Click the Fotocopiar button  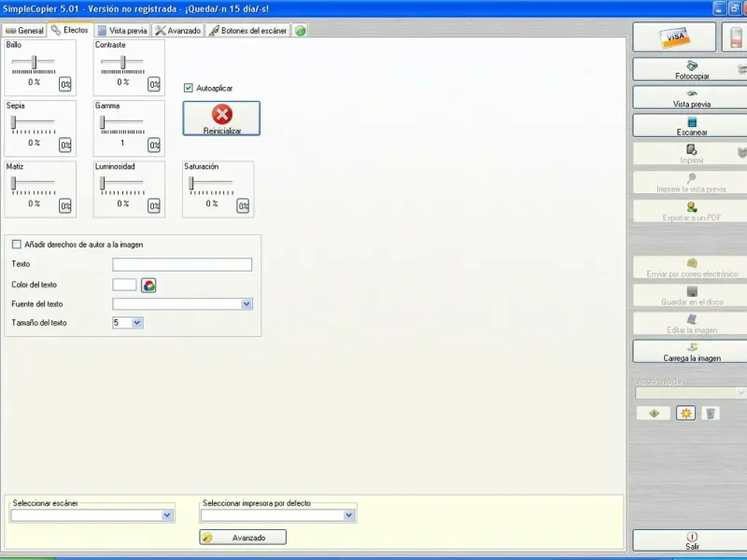pyautogui.click(x=692, y=69)
